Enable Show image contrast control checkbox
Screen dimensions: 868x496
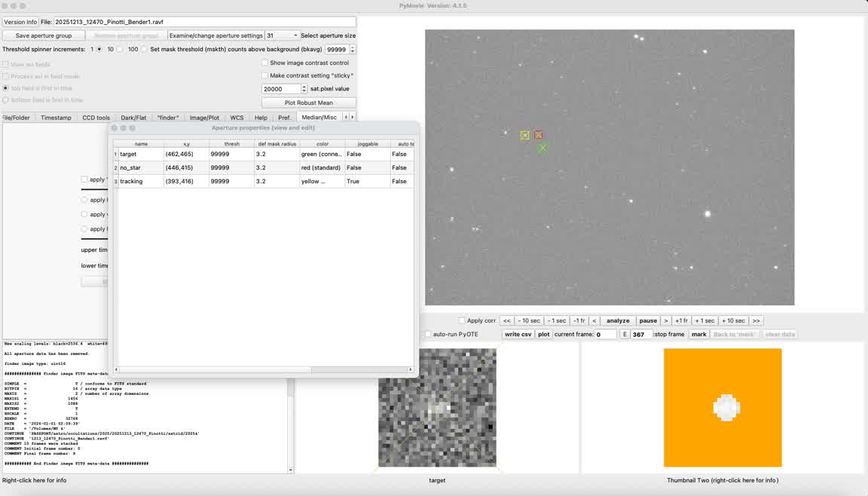pos(265,63)
